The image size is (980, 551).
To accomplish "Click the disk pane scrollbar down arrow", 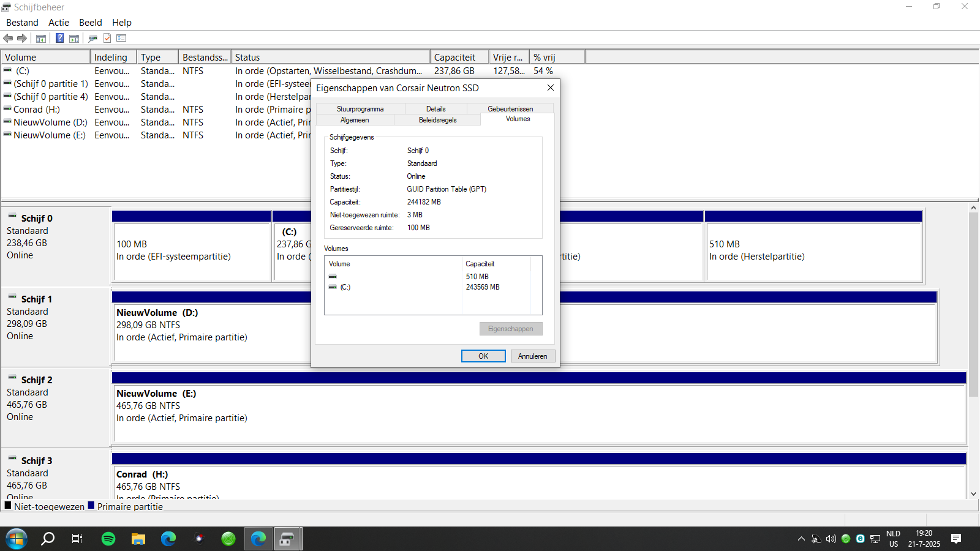I will (x=973, y=493).
